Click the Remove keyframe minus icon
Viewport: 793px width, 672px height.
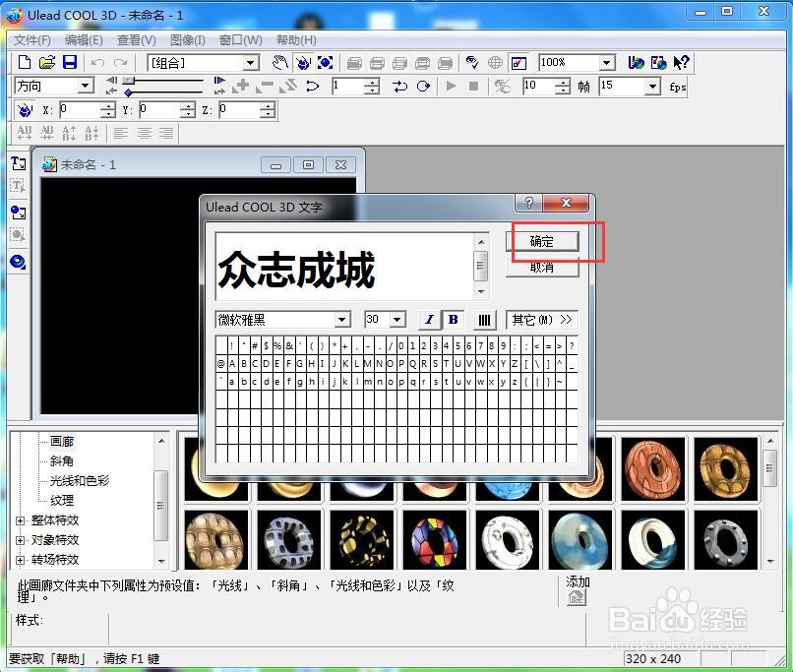click(265, 87)
